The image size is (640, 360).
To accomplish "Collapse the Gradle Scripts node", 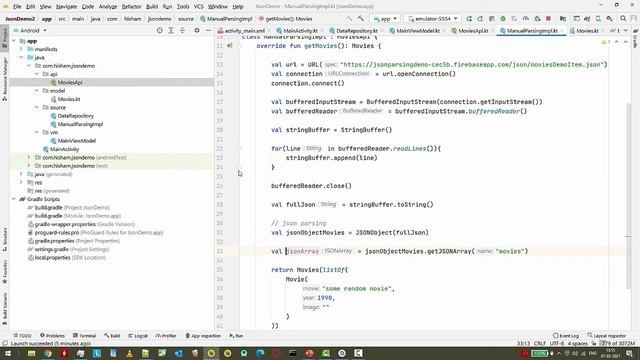I will coord(14,199).
